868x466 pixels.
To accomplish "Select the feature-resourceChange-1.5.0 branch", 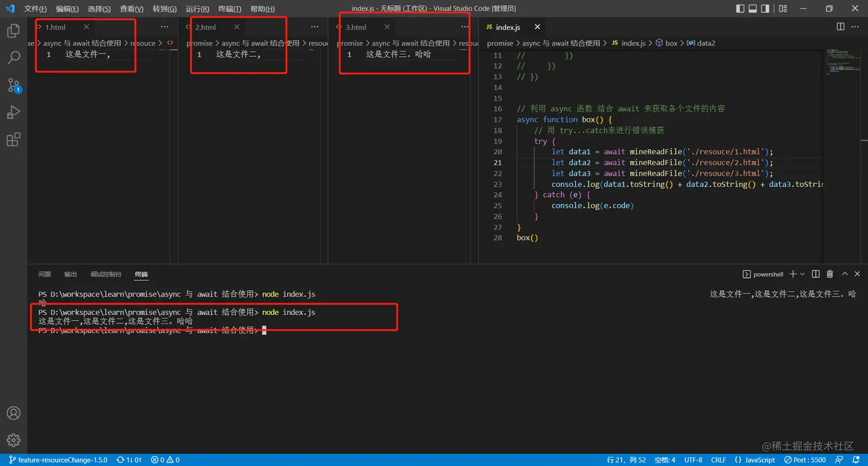I will 58,460.
